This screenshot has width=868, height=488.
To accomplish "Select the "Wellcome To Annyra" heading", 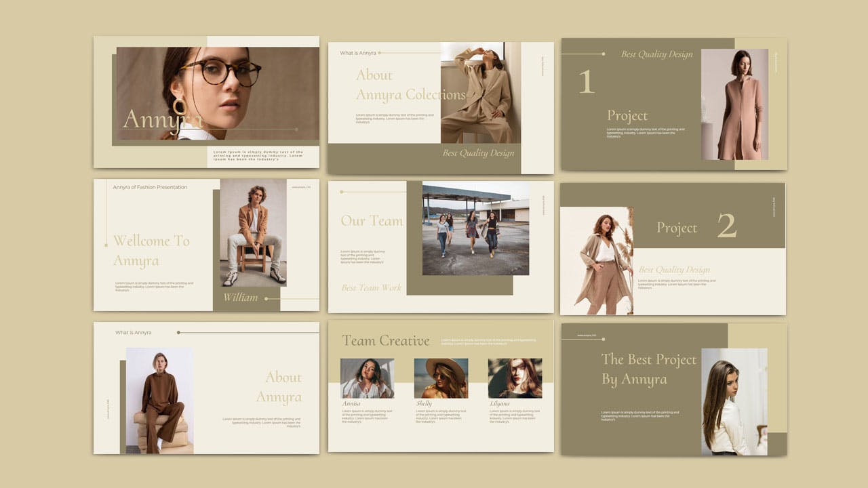I will (x=151, y=251).
